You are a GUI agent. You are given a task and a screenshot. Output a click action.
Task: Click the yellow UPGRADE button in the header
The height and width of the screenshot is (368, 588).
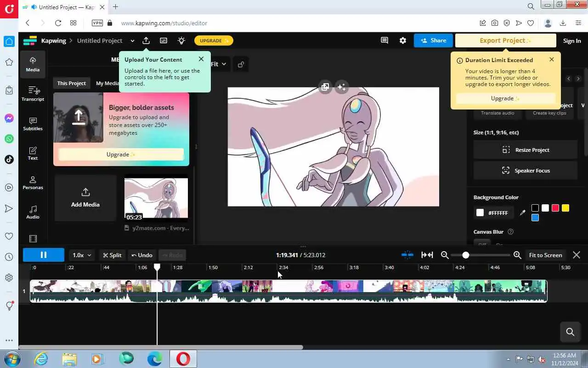(214, 40)
